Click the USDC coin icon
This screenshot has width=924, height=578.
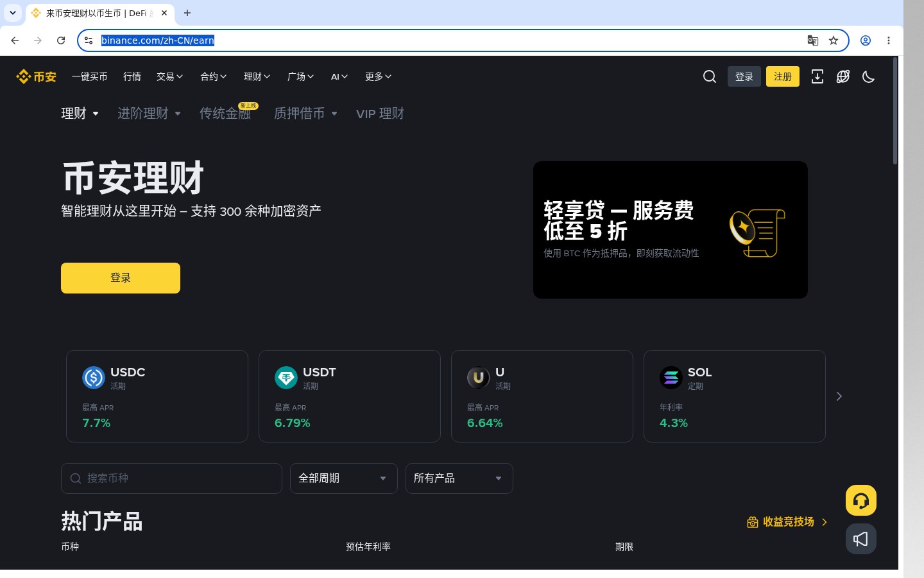[94, 378]
